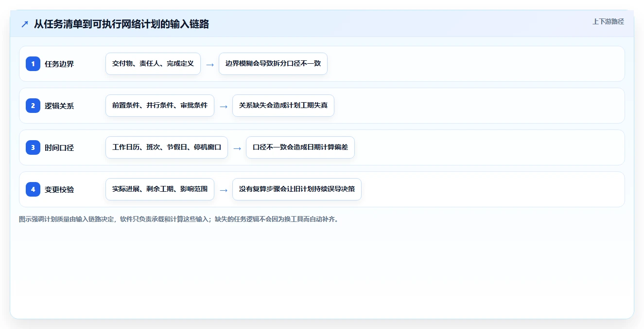Click the arrow in the 逻辑关系 row
The width and height of the screenshot is (644, 329).
[x=224, y=106]
